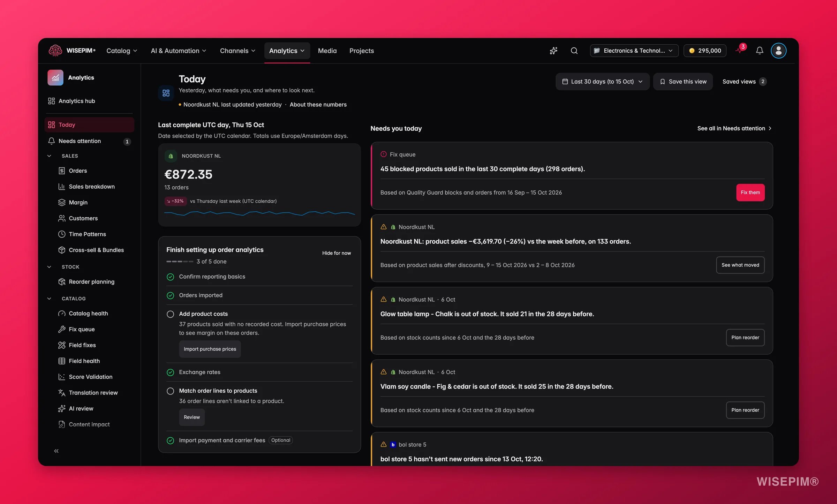837x504 pixels.
Task: Click Hide for now link
Action: click(x=337, y=253)
